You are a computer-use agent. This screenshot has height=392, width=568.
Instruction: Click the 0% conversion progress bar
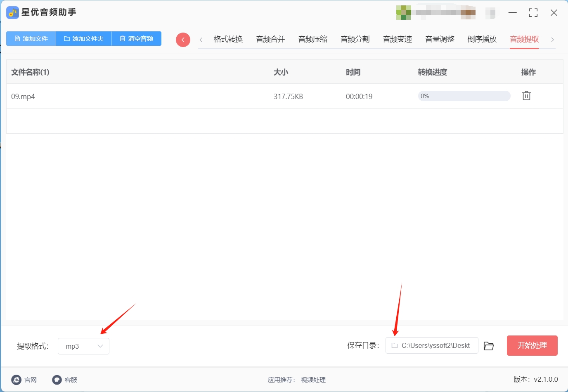pos(464,96)
